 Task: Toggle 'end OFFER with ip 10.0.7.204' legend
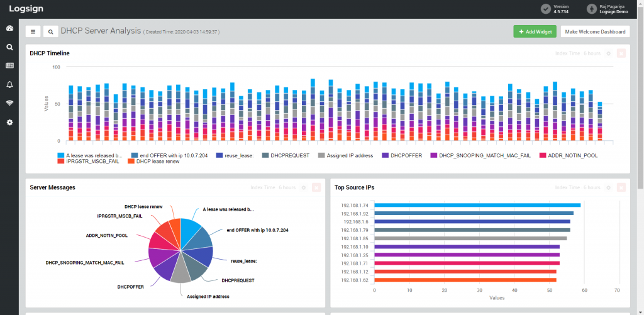pos(169,156)
